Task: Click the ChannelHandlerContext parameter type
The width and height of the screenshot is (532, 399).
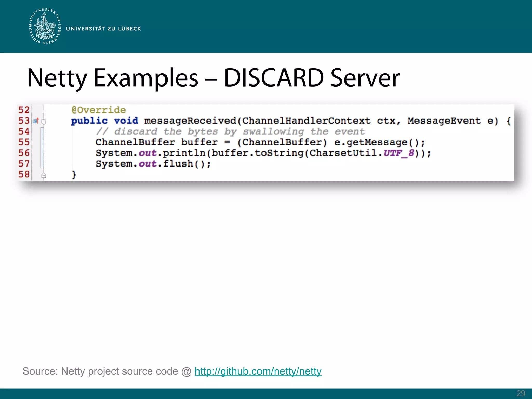Action: [306, 121]
